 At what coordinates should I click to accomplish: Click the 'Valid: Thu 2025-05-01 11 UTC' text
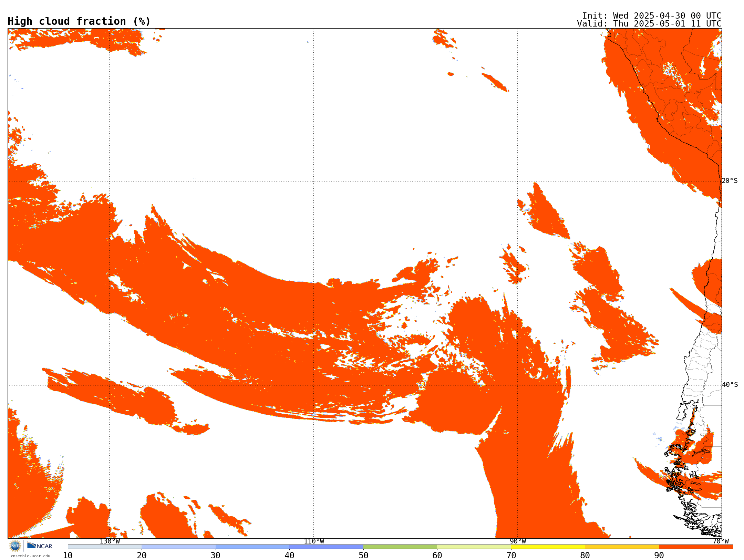[649, 24]
